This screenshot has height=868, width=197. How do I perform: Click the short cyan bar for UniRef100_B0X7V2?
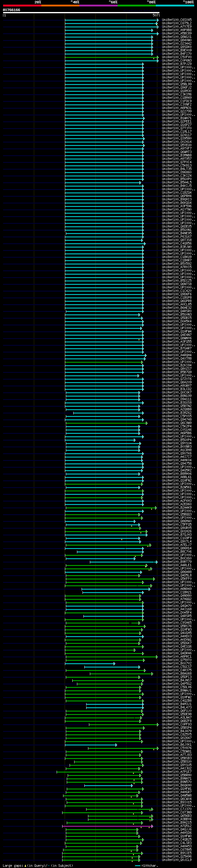click(x=90, y=664)
